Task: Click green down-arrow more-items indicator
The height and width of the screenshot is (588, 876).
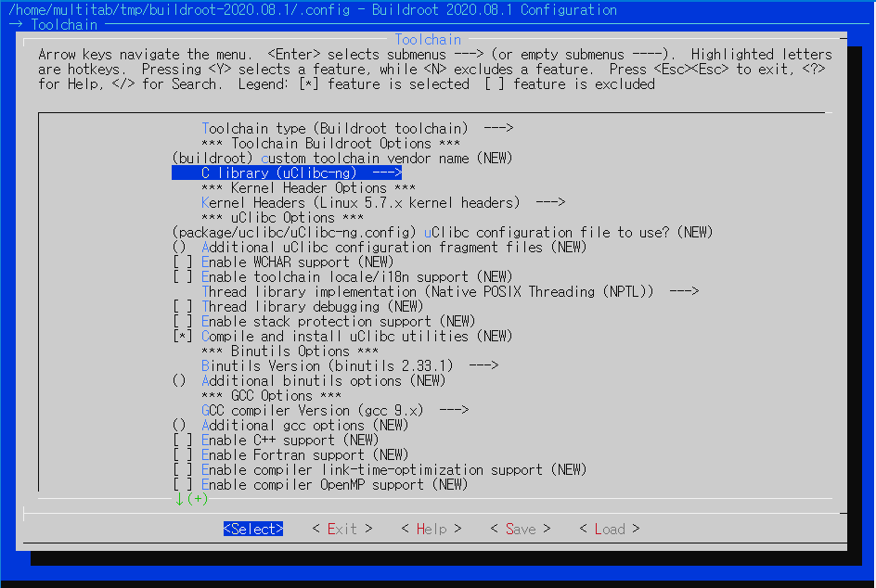Action: click(x=190, y=499)
